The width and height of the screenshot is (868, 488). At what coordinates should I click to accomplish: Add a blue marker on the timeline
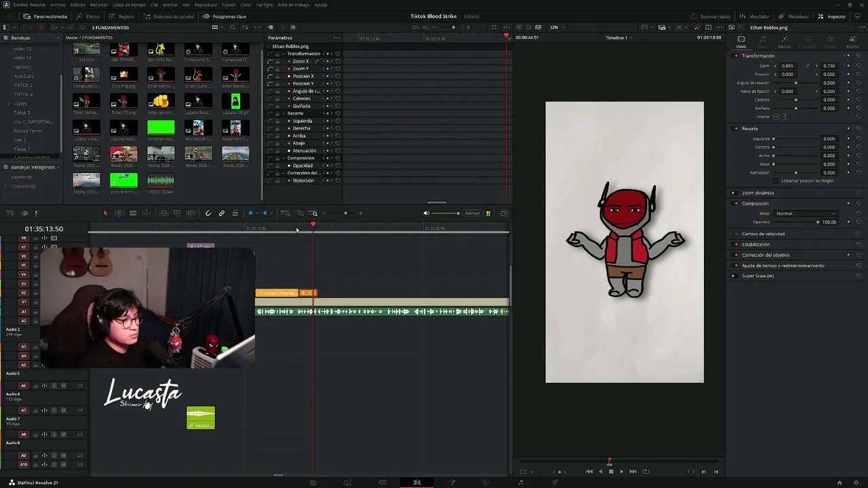click(265, 213)
